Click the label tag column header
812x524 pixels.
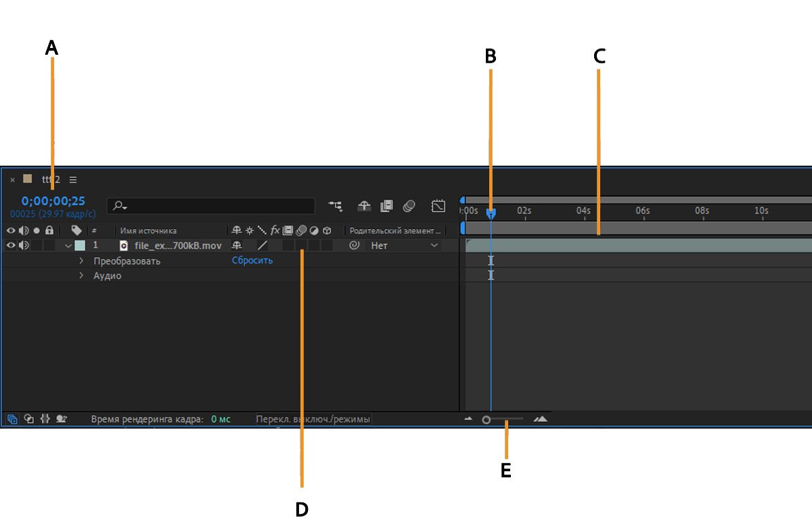tap(76, 231)
